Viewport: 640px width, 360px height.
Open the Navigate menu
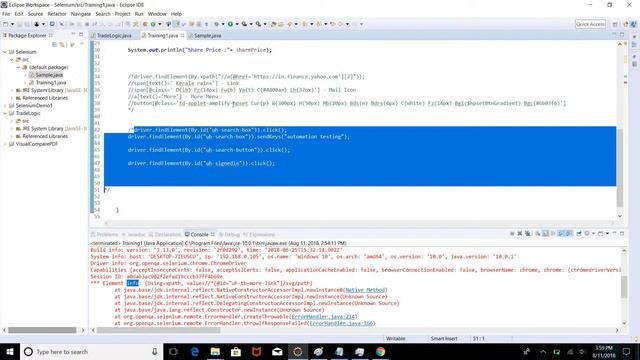pos(81,14)
